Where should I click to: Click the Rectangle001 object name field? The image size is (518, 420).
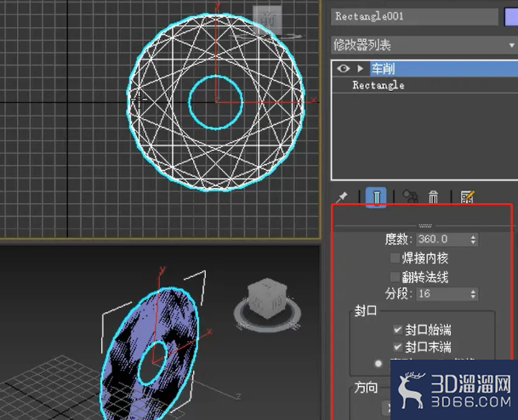click(x=414, y=16)
